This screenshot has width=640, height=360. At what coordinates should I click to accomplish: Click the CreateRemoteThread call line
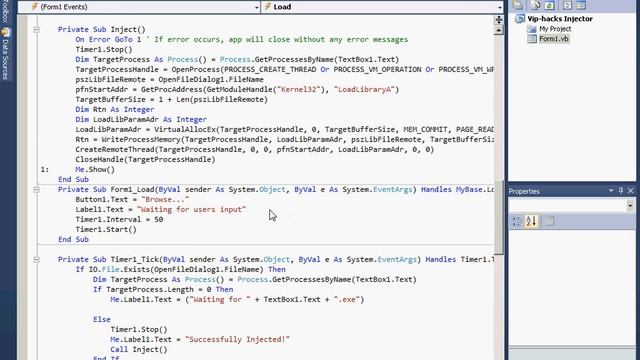255,149
